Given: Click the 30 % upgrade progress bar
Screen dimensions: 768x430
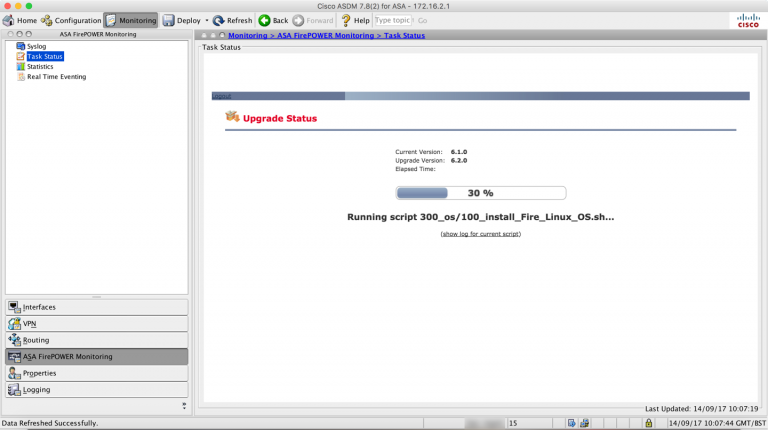Looking at the screenshot, I should (480, 193).
